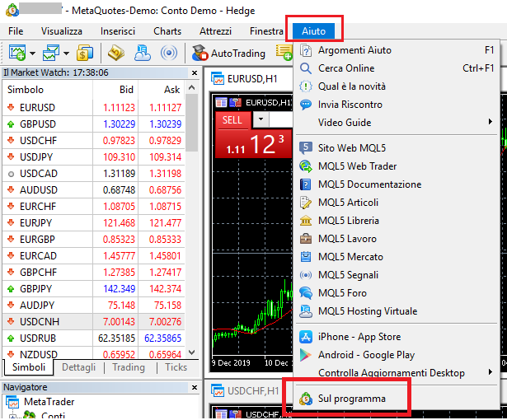Image resolution: width=507 pixels, height=420 pixels.
Task: Select MQL5 Foro menu entry
Action: point(397,292)
